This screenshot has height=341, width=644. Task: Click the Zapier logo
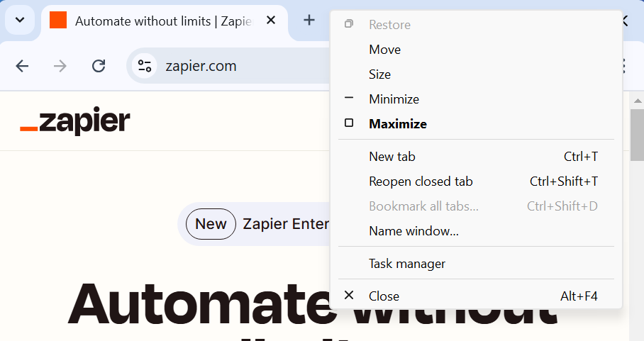pos(75,121)
